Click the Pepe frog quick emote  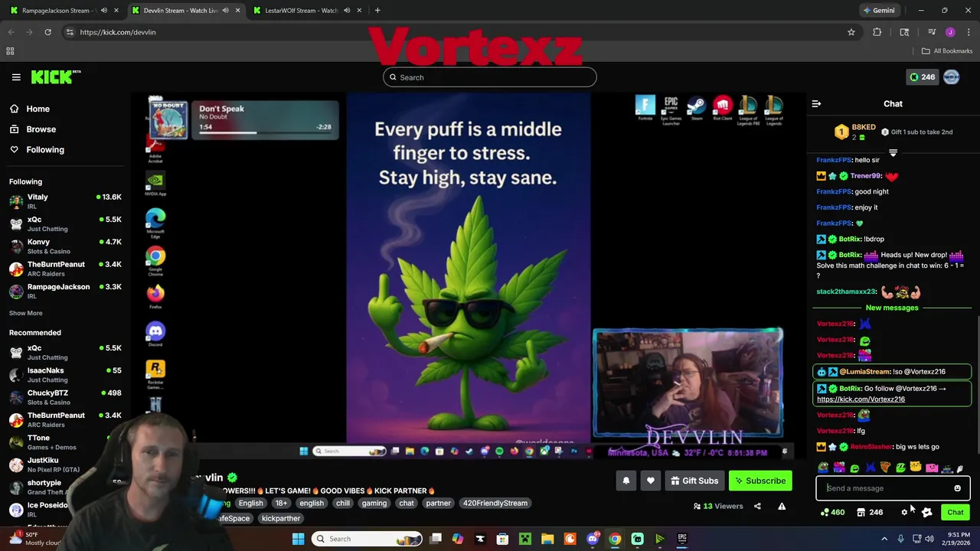[x=823, y=468]
